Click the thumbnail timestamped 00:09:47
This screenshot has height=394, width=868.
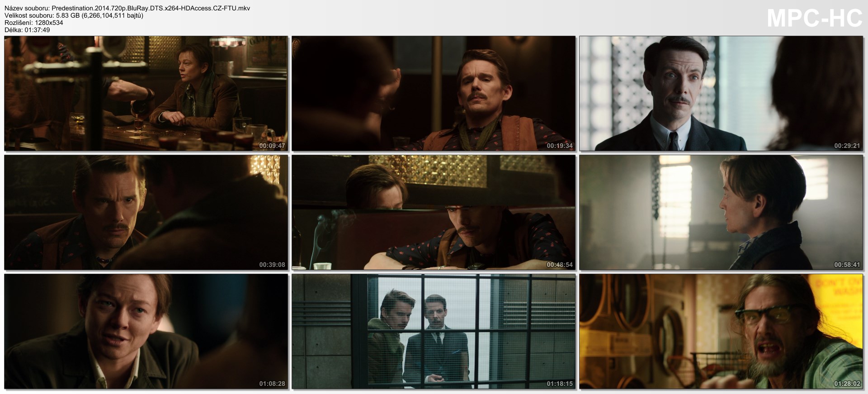click(146, 93)
